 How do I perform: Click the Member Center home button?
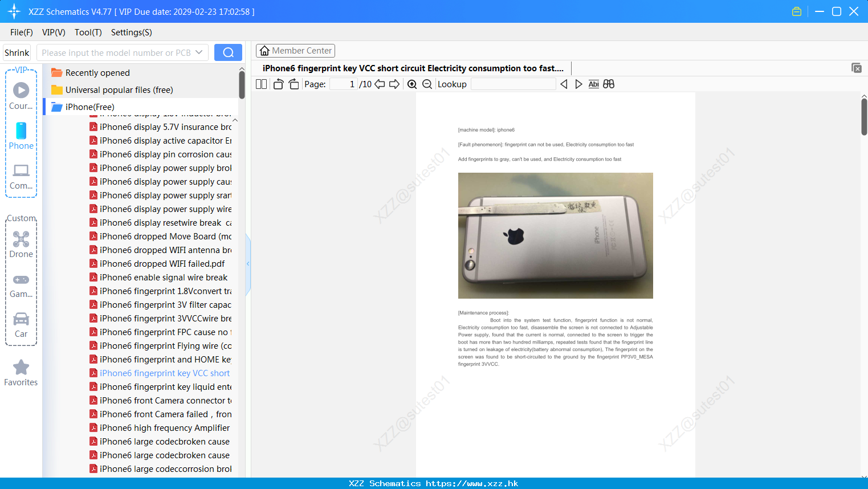tap(295, 51)
